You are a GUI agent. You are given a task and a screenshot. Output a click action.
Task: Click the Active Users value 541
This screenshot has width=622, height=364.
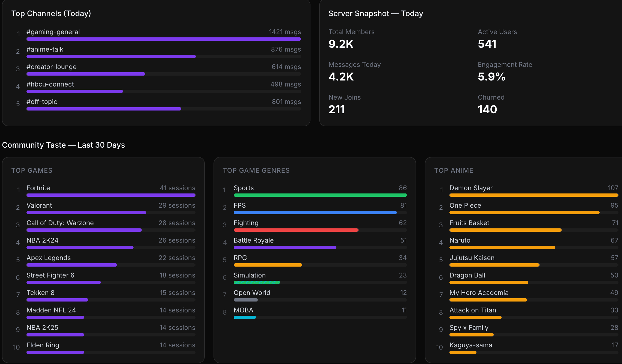click(487, 44)
